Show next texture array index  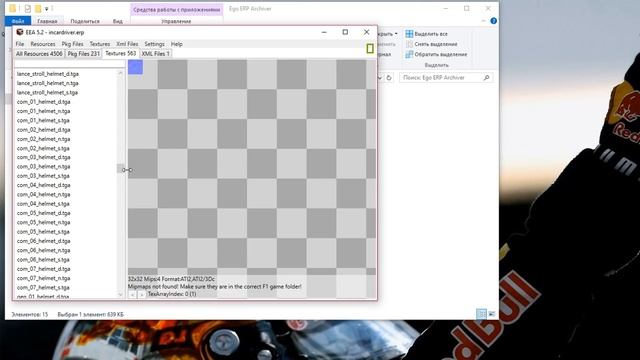142,294
